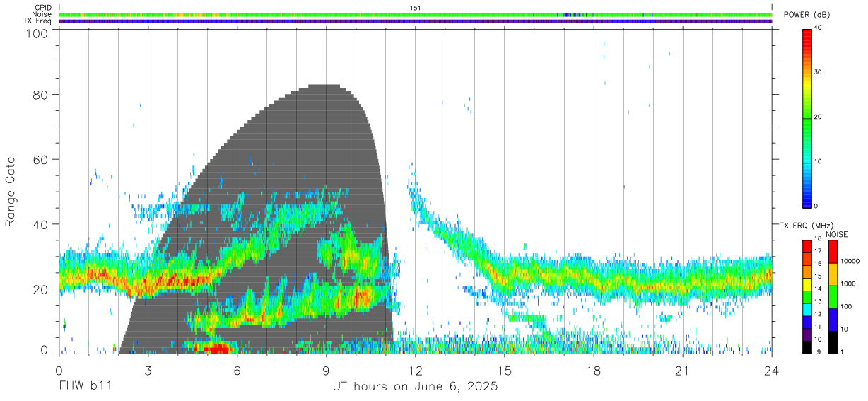Viewport: 868px width, 401px height.
Task: Click the POWER (dB) colorbar title
Action: point(808,15)
